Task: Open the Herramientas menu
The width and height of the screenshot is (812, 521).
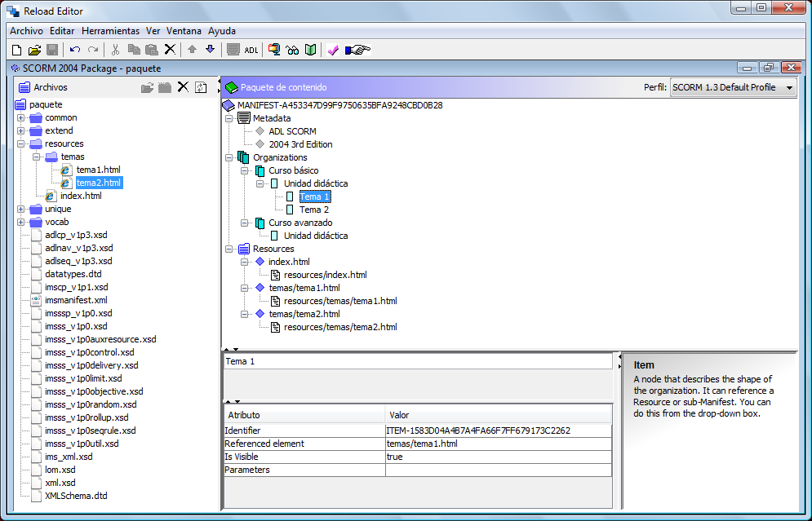Action: coord(110,31)
